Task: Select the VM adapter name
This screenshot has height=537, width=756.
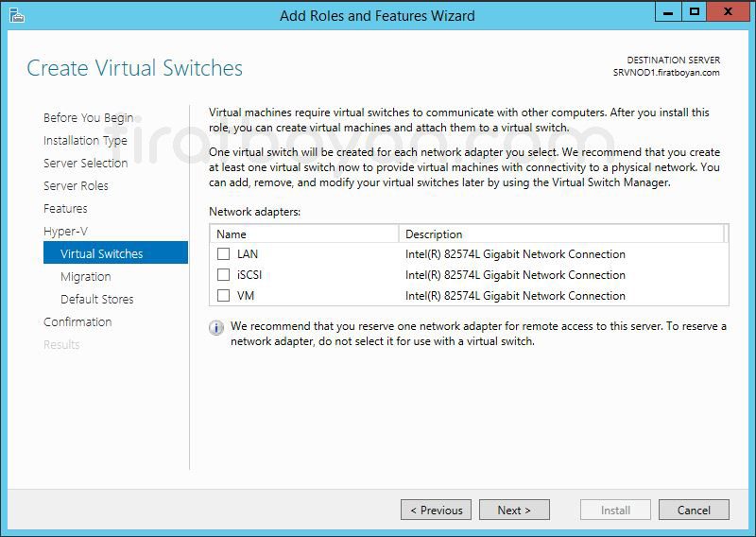Action: (x=246, y=295)
